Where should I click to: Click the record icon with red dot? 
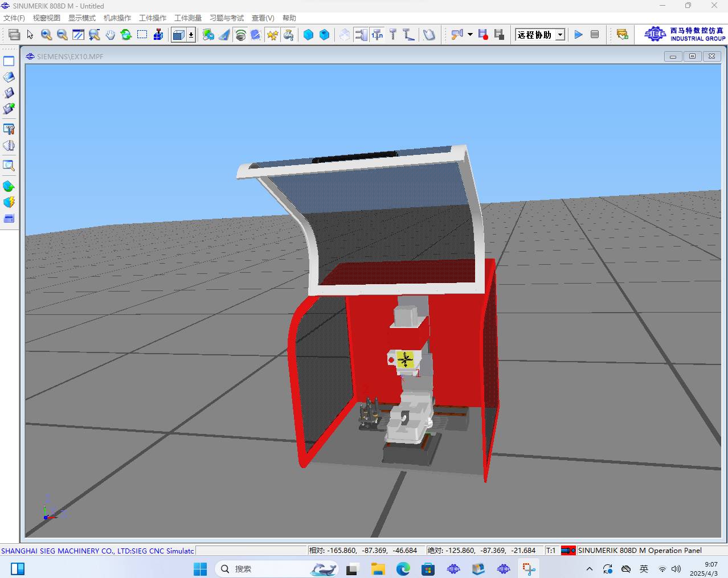(483, 35)
